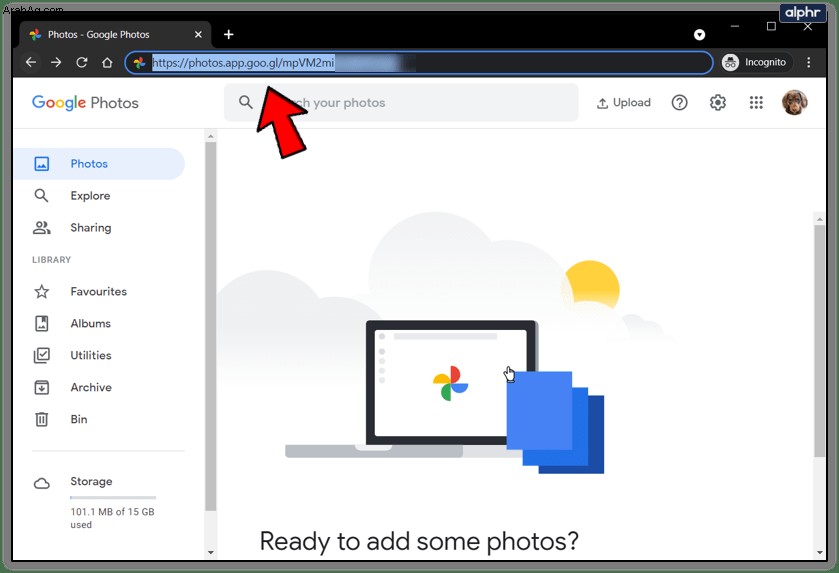Minimize the browser window
This screenshot has height=573, width=839.
click(735, 26)
